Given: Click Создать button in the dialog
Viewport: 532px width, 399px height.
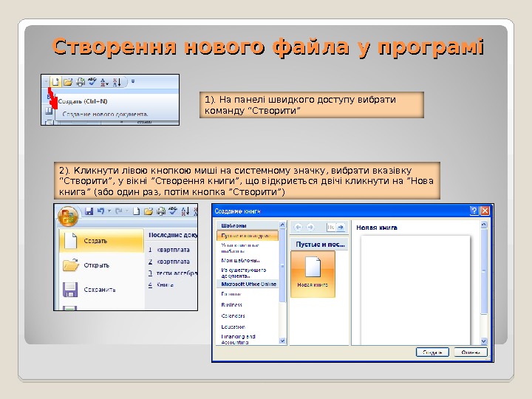Looking at the screenshot, I should tap(432, 352).
